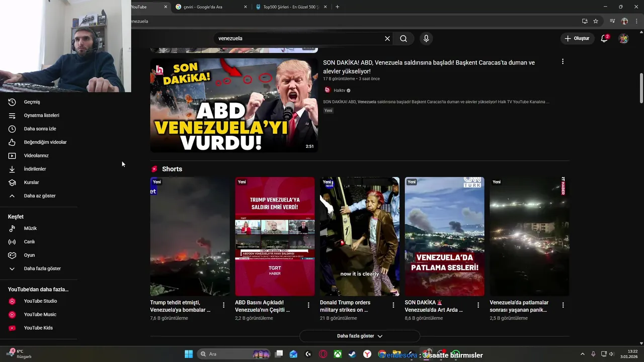Open YouTube Music link
This screenshot has height=362, width=644.
40,314
